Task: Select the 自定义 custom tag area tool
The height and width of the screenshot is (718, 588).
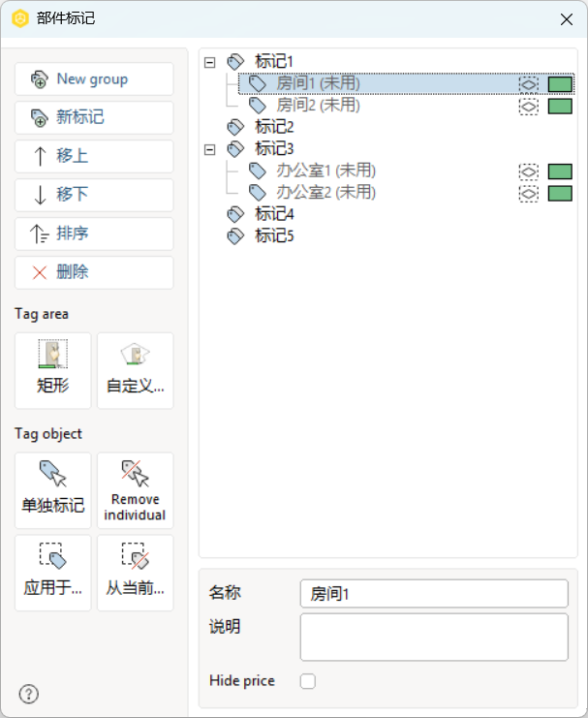Action: [x=135, y=370]
